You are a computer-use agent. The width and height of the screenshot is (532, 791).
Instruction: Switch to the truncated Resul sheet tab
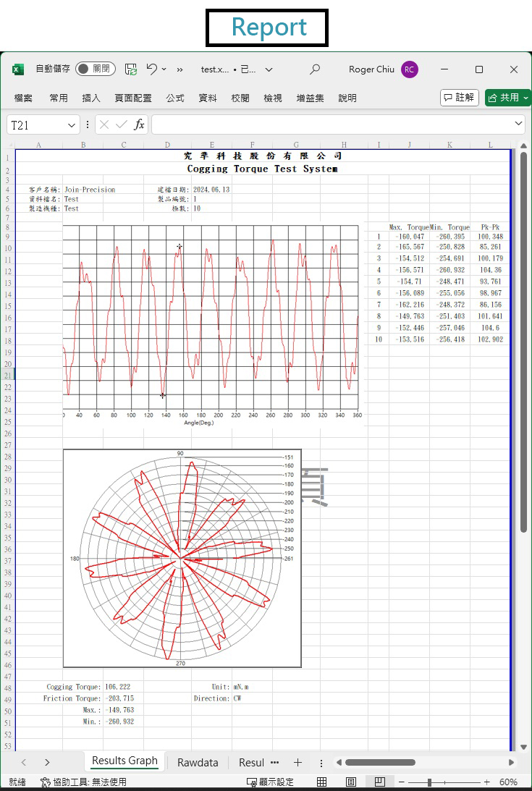[x=251, y=762]
